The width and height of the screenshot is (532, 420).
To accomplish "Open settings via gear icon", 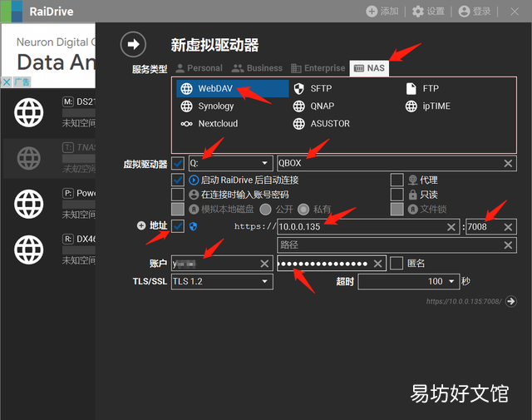I will point(418,11).
